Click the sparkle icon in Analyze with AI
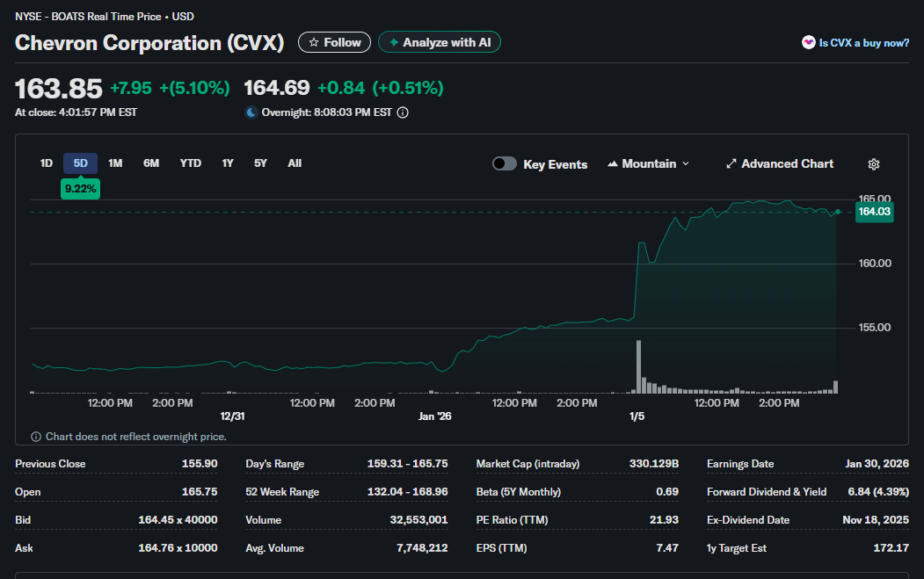 click(x=394, y=42)
